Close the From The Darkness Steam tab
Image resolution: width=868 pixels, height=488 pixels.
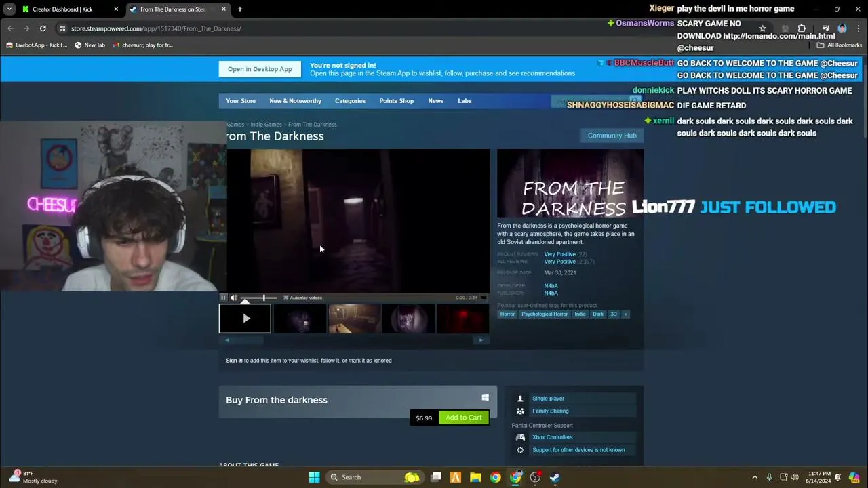223,9
